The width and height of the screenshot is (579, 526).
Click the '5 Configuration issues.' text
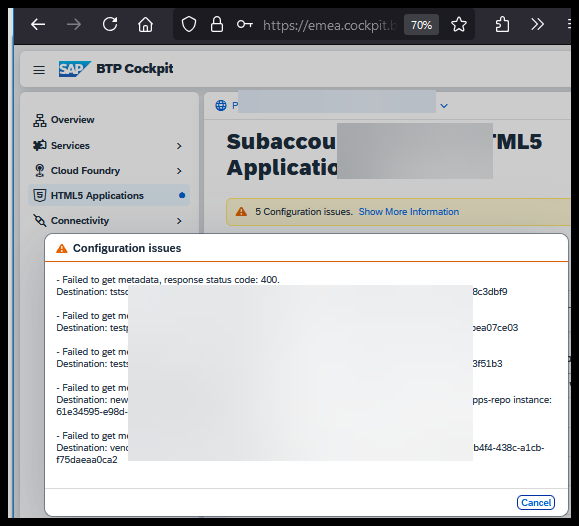click(304, 212)
